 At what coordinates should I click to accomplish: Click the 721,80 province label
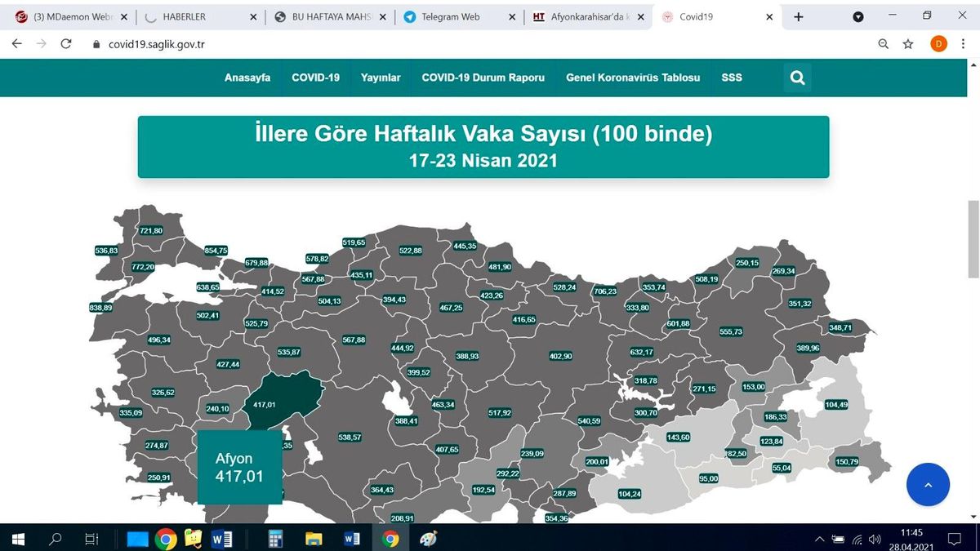(x=151, y=231)
